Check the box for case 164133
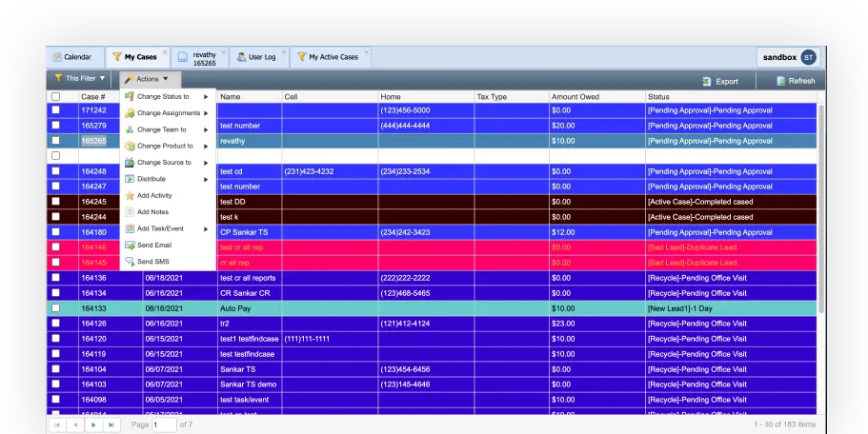The image size is (868, 434). [56, 308]
